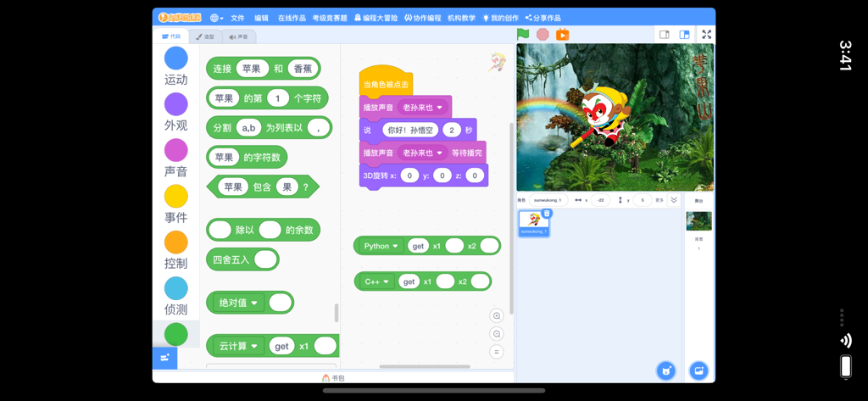Viewport: 868px width, 401px height.
Task: Expand more sprite properties chevron
Action: point(674,200)
